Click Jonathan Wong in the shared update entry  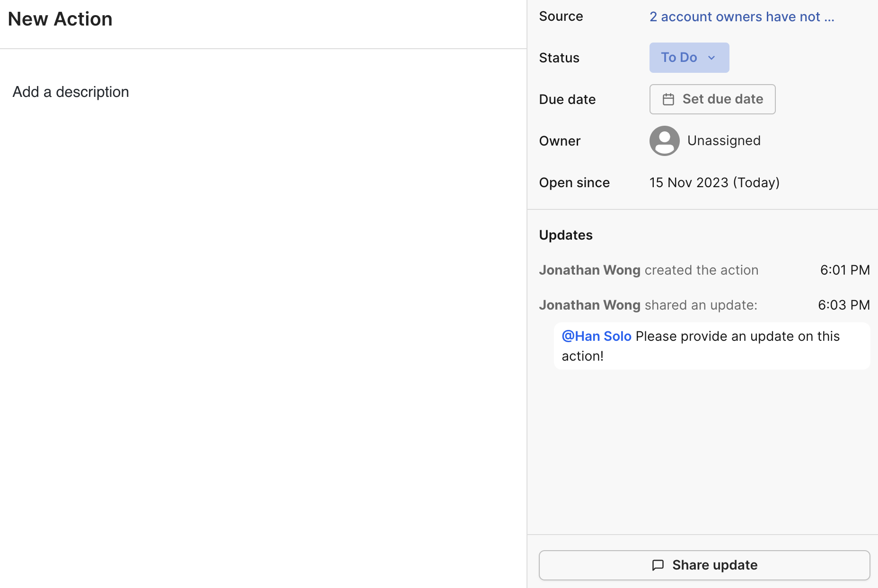click(x=589, y=305)
